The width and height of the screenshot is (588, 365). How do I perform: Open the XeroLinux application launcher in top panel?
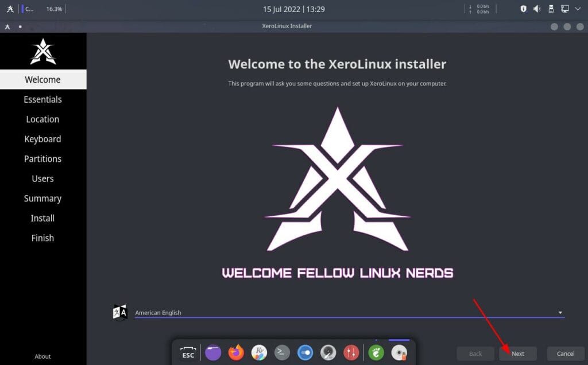(10, 9)
